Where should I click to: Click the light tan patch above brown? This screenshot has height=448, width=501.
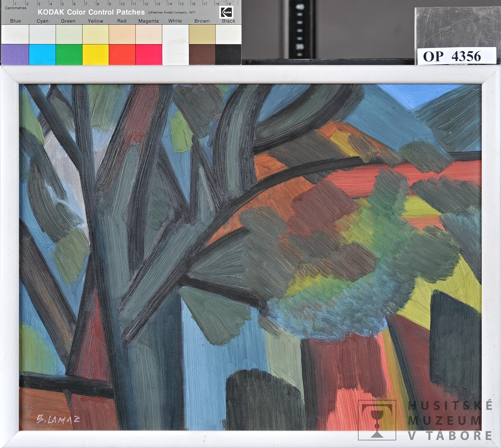pyautogui.click(x=202, y=34)
